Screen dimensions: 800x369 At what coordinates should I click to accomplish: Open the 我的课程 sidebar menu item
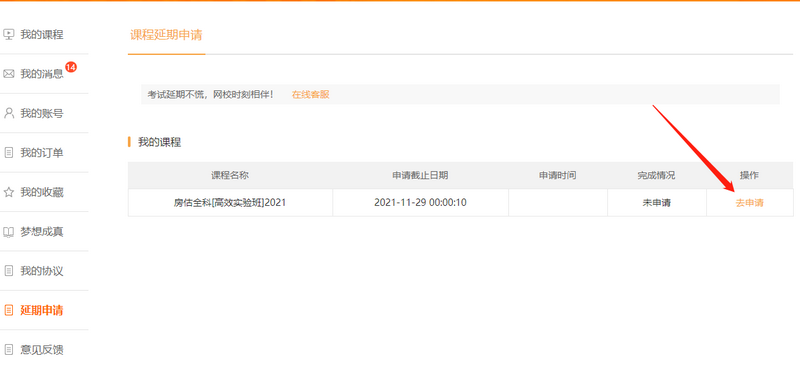click(42, 35)
